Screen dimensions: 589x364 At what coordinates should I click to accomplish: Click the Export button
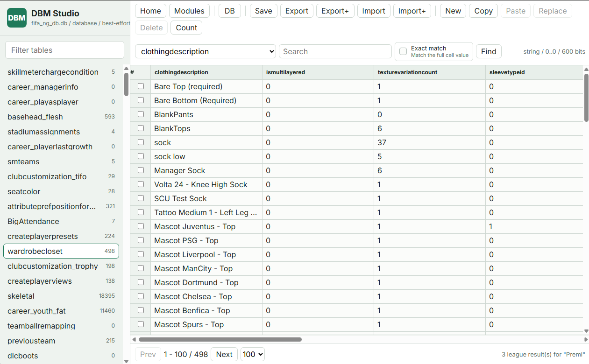(297, 11)
